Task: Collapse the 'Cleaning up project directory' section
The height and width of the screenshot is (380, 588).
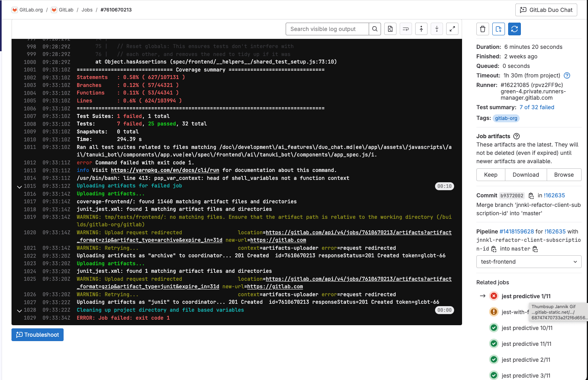Action: click(19, 311)
